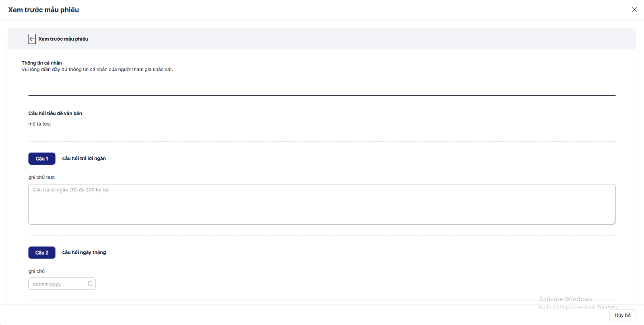Click the Vui lòng điền đầy đủ instruction text

pos(97,70)
